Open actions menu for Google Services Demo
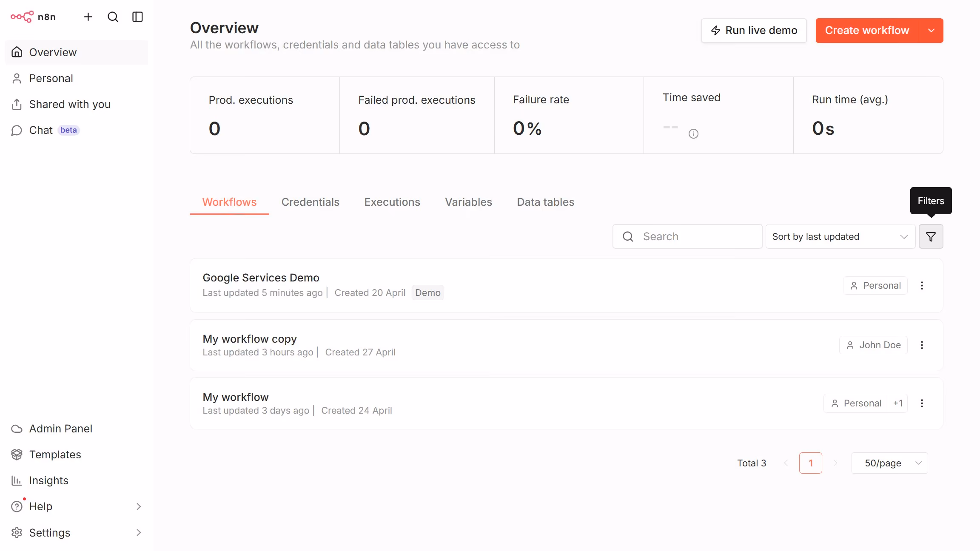The height and width of the screenshot is (551, 980). click(x=922, y=286)
